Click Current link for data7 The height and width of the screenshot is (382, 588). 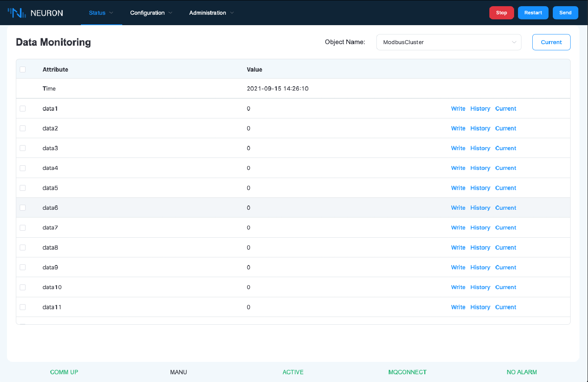tap(506, 228)
